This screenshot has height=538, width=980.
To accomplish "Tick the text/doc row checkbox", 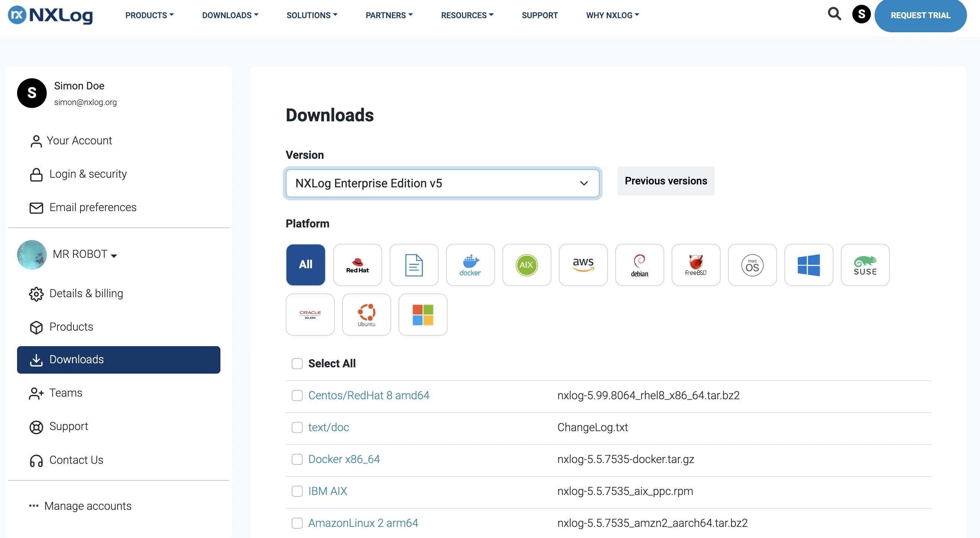I will (297, 427).
